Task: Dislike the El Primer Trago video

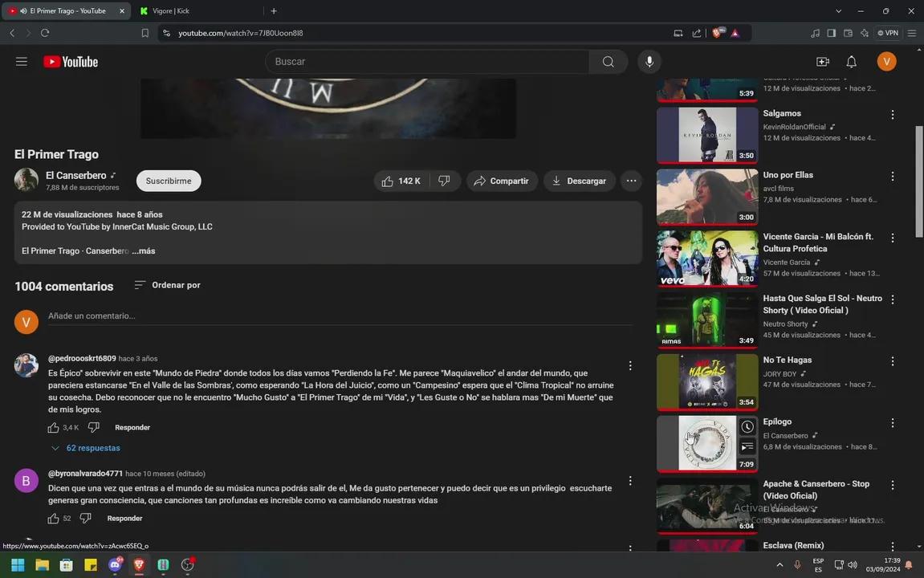Action: tap(444, 181)
